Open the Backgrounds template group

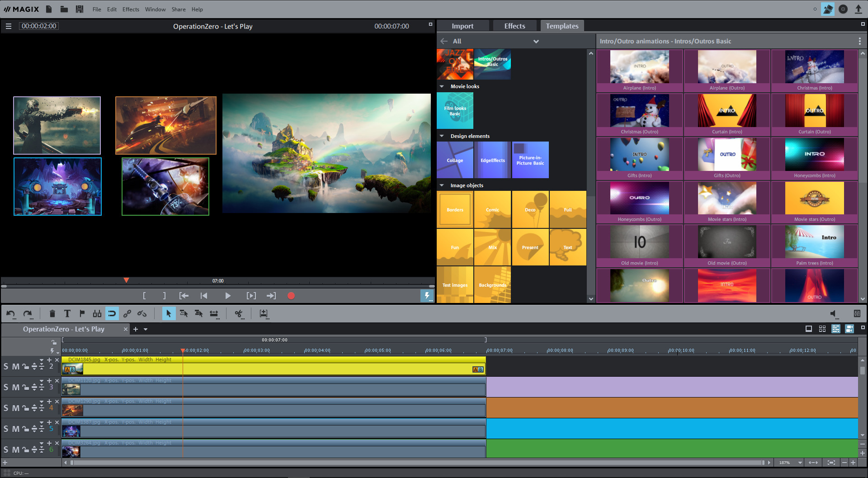[x=492, y=284]
